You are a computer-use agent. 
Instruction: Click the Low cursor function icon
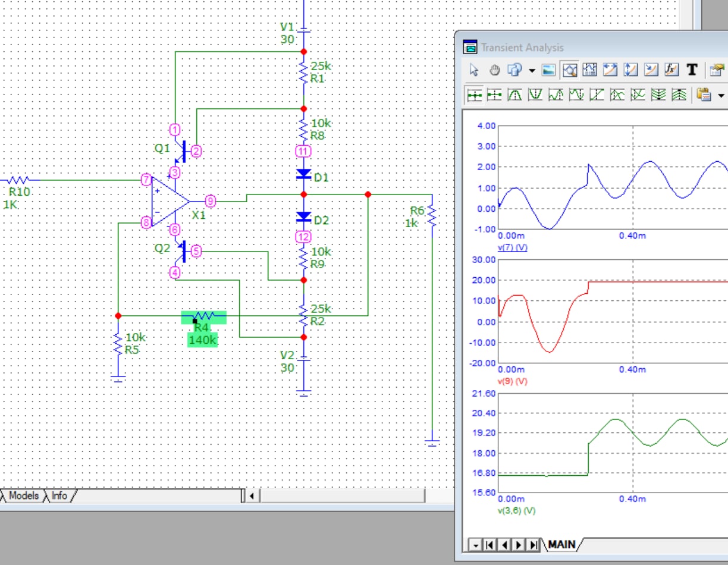click(576, 95)
